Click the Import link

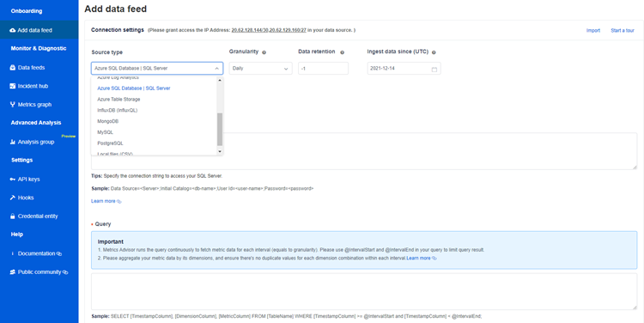[593, 30]
